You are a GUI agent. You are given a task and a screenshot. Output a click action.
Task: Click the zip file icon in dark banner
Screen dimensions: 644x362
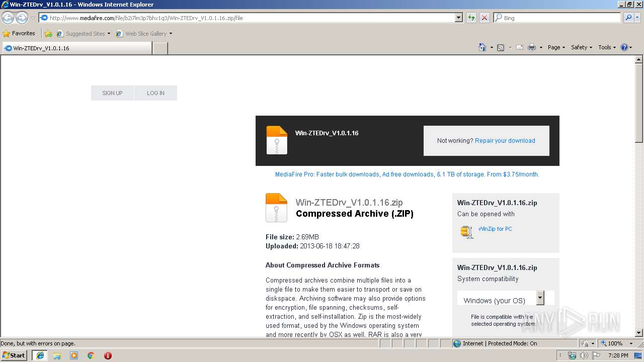[x=277, y=140]
